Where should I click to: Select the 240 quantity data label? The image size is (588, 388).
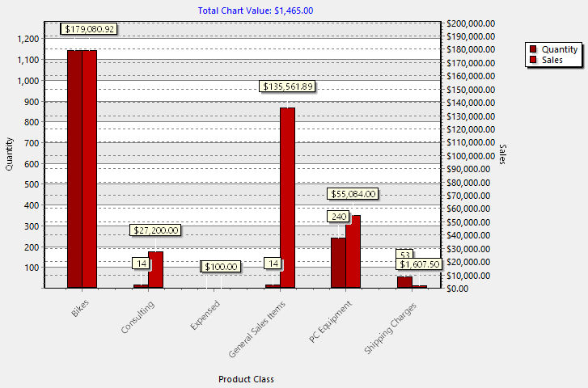(338, 217)
